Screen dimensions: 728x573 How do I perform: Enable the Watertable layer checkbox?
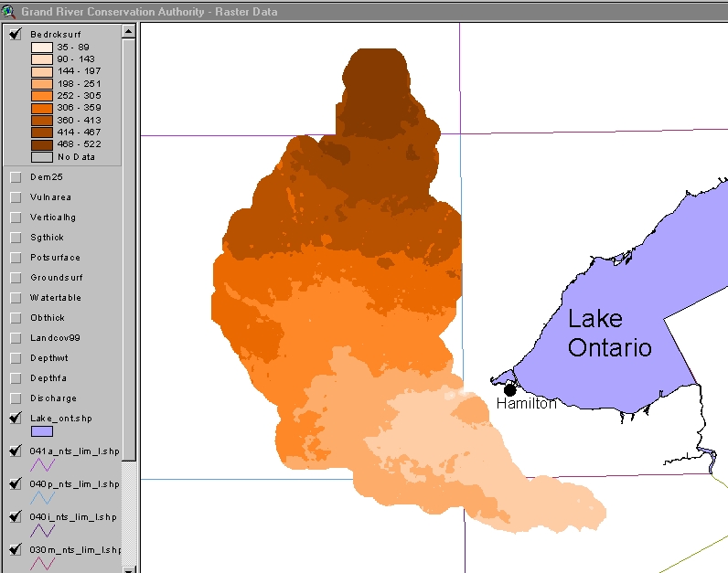point(16,298)
